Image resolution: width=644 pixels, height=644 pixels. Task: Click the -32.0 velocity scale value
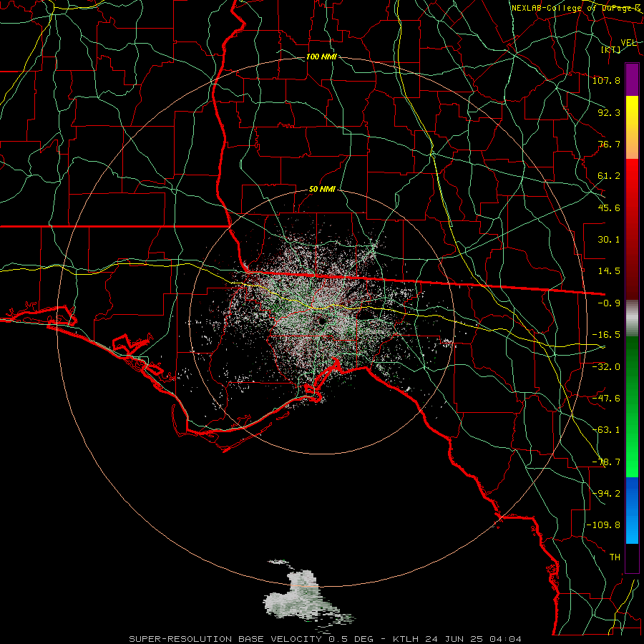click(x=606, y=366)
